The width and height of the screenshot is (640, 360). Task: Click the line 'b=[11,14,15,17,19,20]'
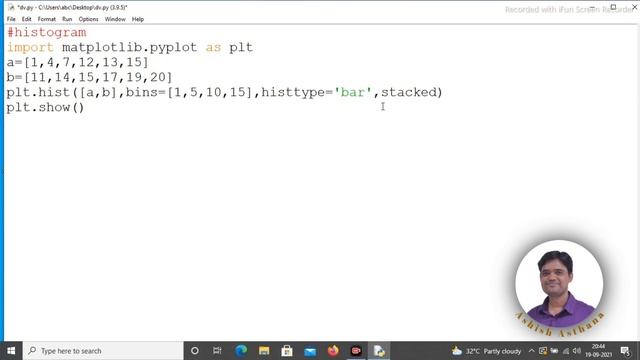(89, 77)
